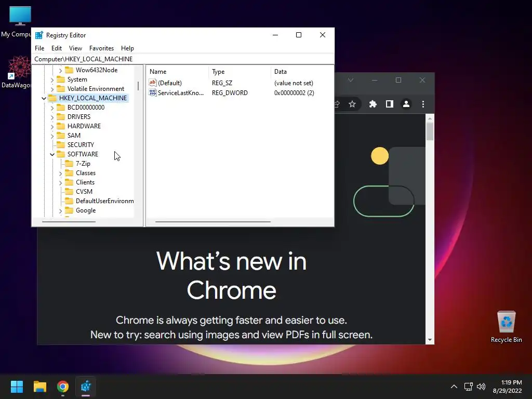Screen dimensions: 532x399
Task: Open File Explorer from the taskbar
Action: (x=39, y=387)
